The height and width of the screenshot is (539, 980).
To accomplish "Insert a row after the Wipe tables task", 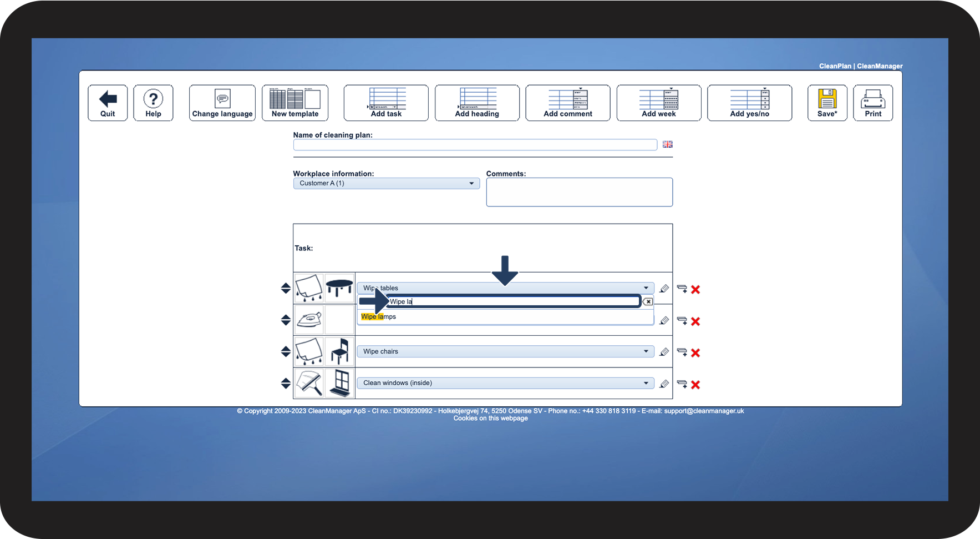I will click(x=682, y=289).
